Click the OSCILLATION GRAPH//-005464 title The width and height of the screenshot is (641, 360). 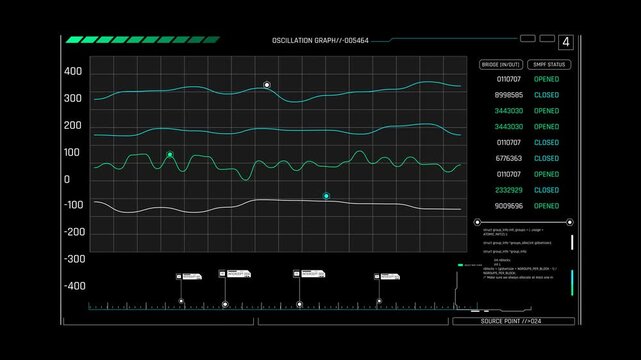tap(320, 40)
